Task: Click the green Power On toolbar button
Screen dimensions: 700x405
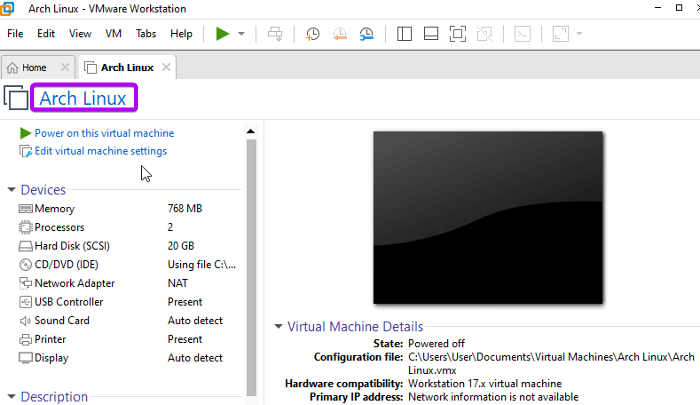Action: (x=222, y=33)
